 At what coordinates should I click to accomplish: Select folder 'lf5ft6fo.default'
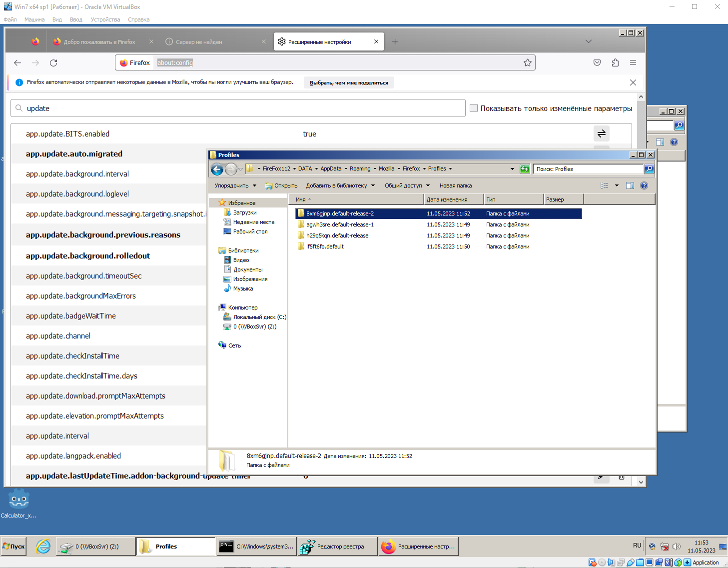click(x=325, y=246)
